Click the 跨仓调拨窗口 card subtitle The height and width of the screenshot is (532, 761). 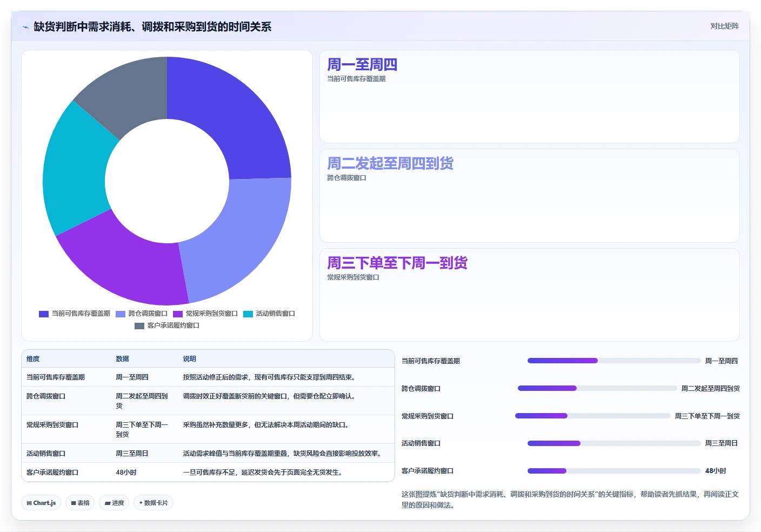(346, 178)
